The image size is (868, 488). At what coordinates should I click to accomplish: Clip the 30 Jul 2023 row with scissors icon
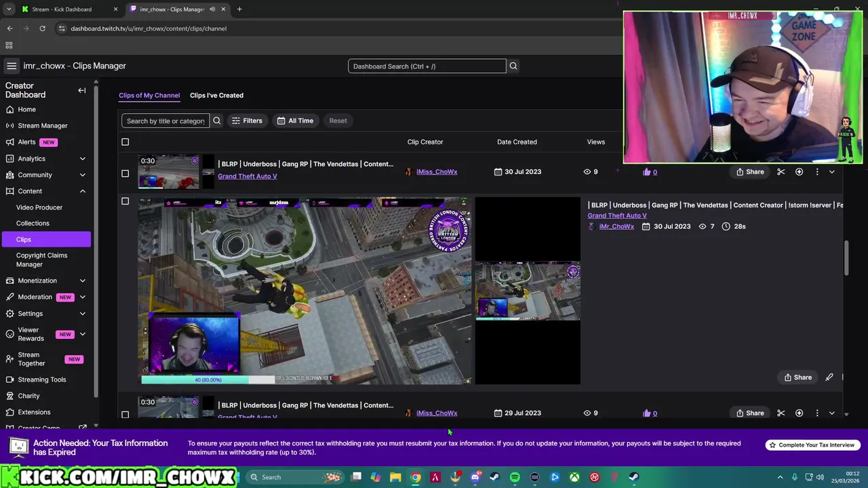(x=781, y=171)
